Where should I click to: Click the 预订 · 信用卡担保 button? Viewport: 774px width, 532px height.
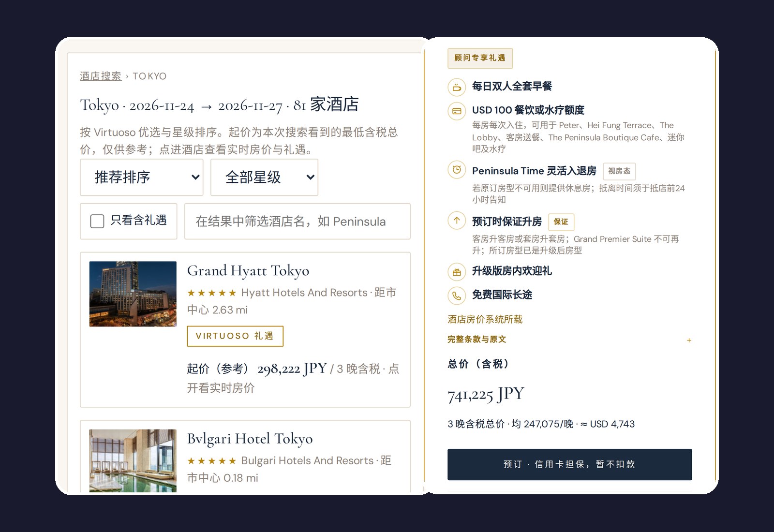(569, 464)
